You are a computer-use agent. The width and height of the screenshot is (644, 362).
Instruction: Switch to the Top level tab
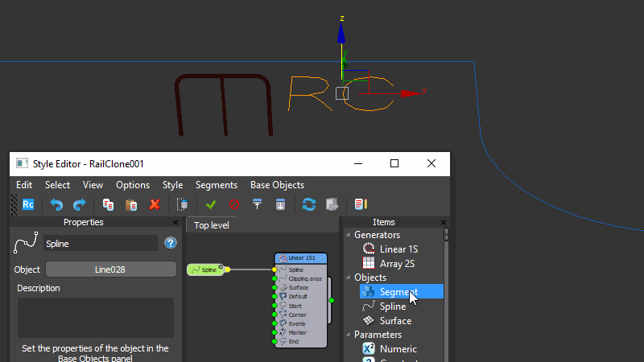pos(212,225)
